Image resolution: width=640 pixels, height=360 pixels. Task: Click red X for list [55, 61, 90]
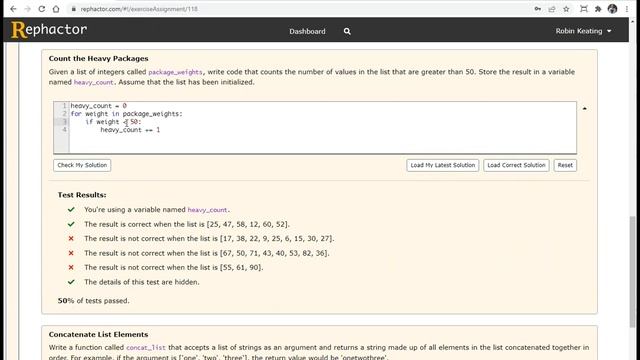(x=71, y=267)
